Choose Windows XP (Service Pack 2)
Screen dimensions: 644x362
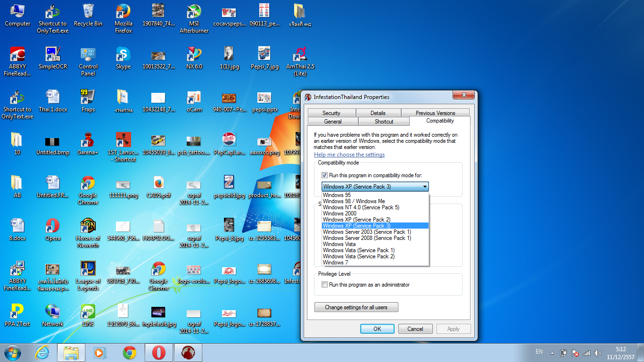pos(375,220)
